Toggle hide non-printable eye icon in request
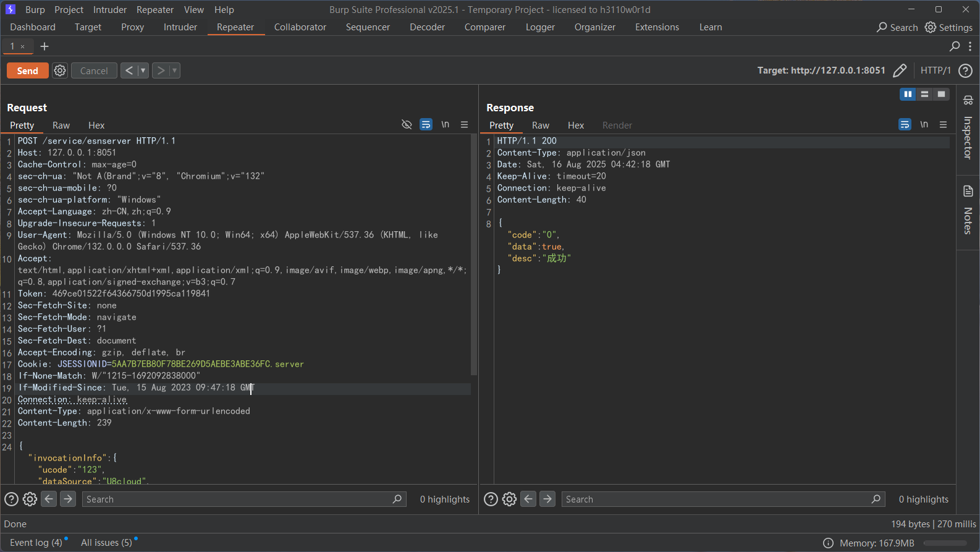Viewport: 980px width, 552px height. [x=407, y=125]
